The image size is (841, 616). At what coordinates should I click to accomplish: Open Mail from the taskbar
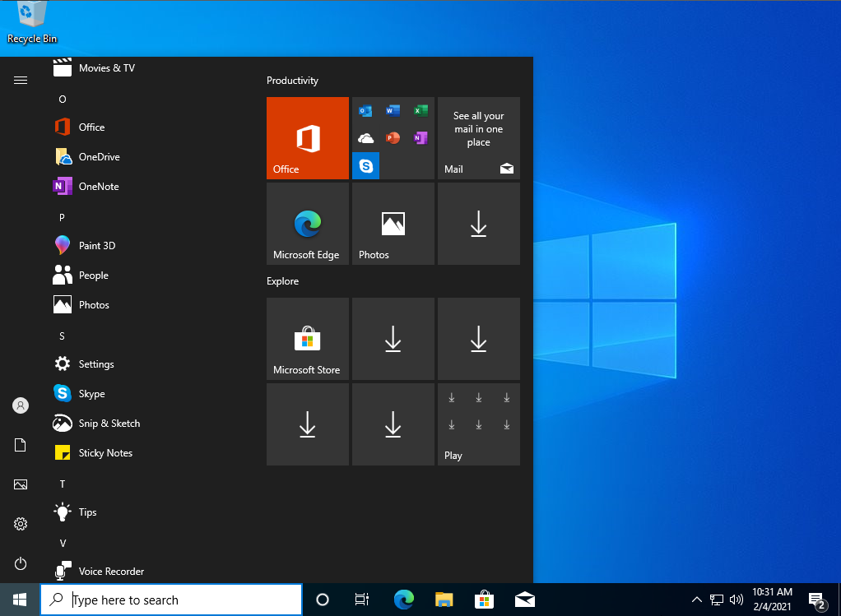[x=524, y=600]
